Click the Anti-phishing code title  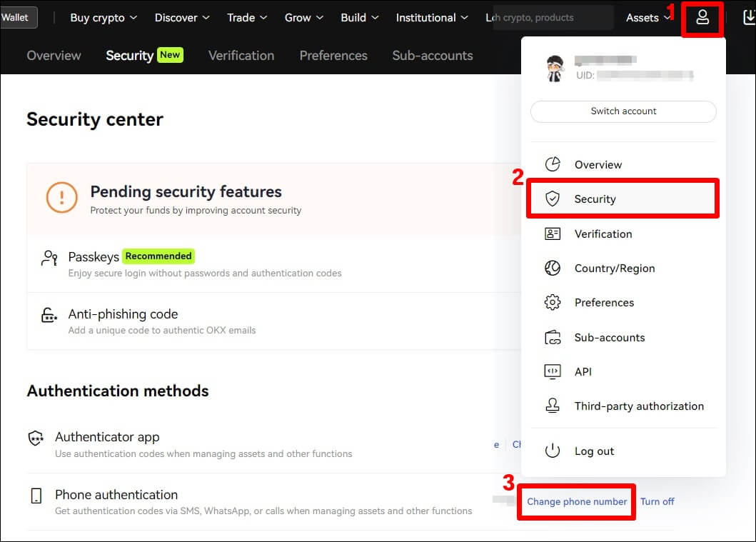click(123, 314)
